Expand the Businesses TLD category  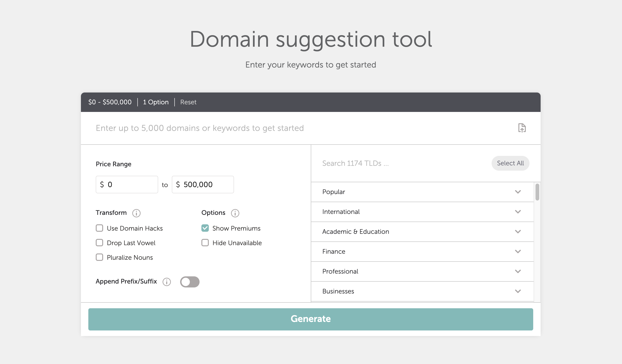click(x=422, y=291)
